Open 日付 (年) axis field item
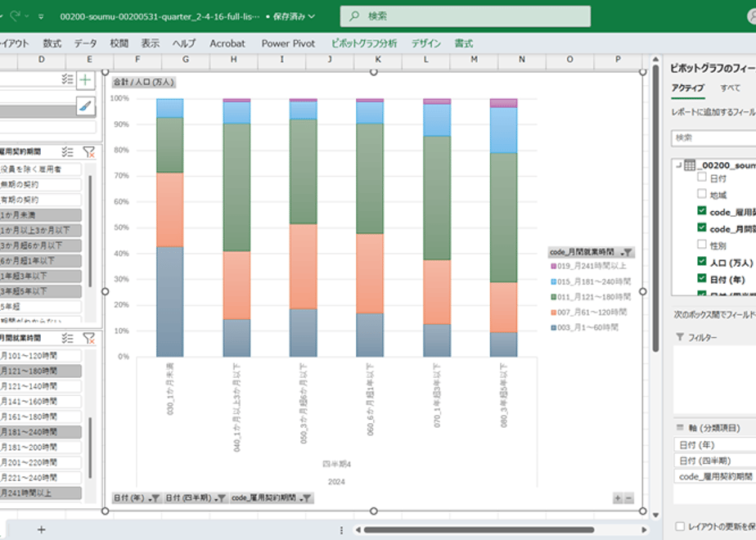The width and height of the screenshot is (756, 540). [x=715, y=445]
